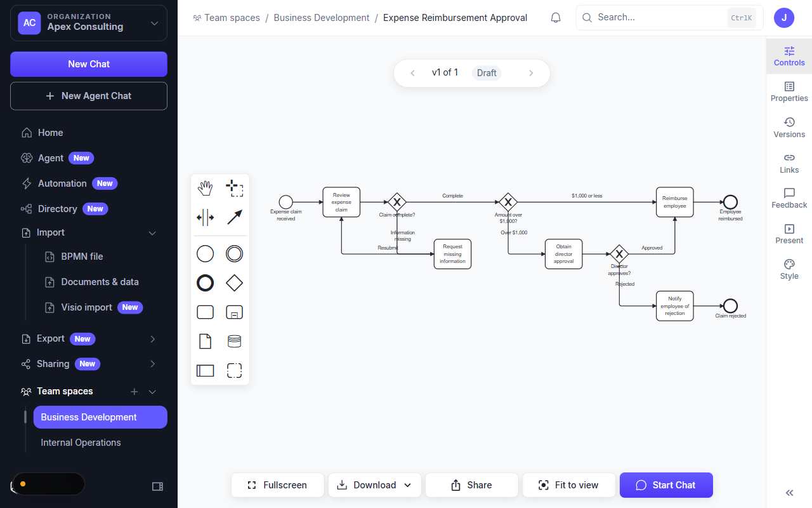Select the hand tool in palette

(205, 188)
